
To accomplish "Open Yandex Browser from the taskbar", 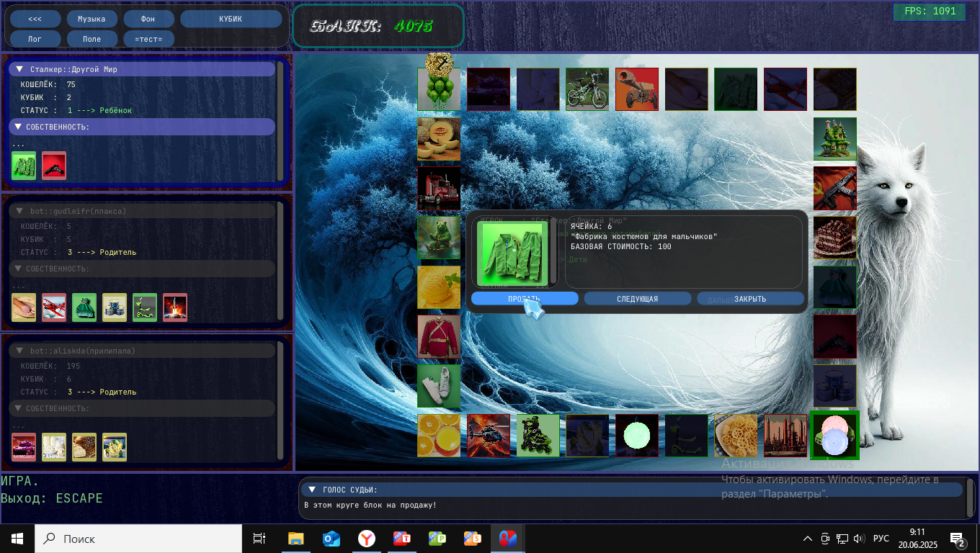I will [367, 539].
